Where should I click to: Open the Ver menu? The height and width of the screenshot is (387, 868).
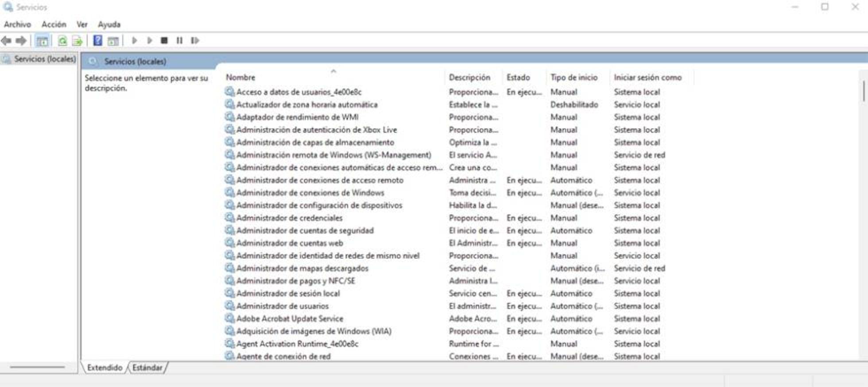[x=82, y=24]
